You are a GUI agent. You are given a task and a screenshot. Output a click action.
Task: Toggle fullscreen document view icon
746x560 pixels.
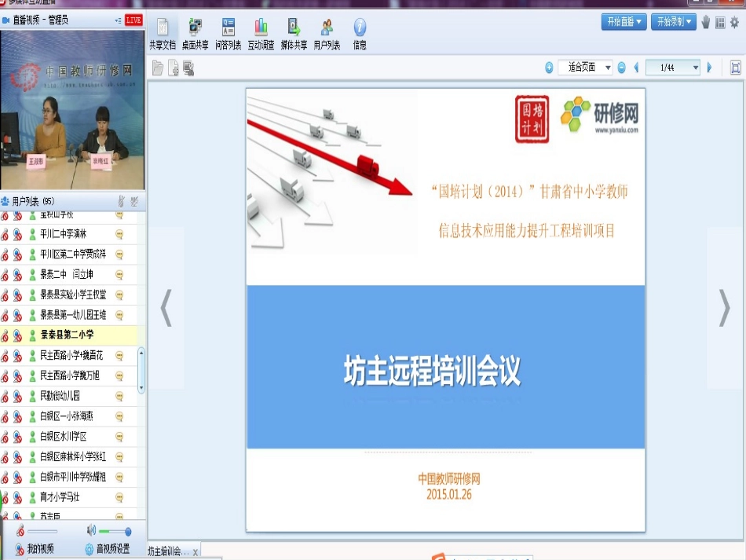(x=735, y=68)
